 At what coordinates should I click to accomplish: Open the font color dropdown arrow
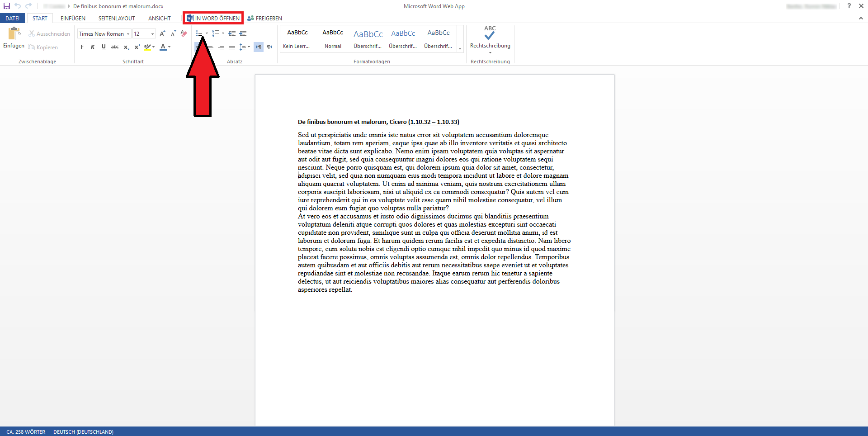click(x=170, y=47)
